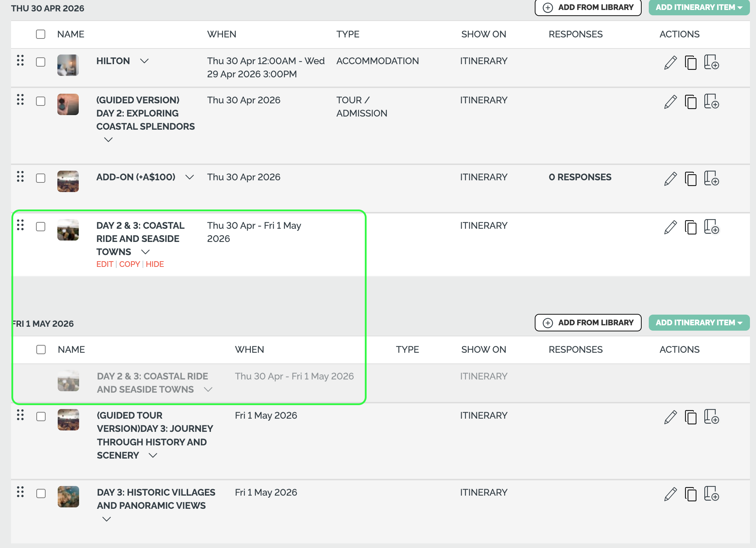Screen dimensions: 756x548
Task: Click Guided Tour Version Day 3 title
Action: (x=155, y=435)
